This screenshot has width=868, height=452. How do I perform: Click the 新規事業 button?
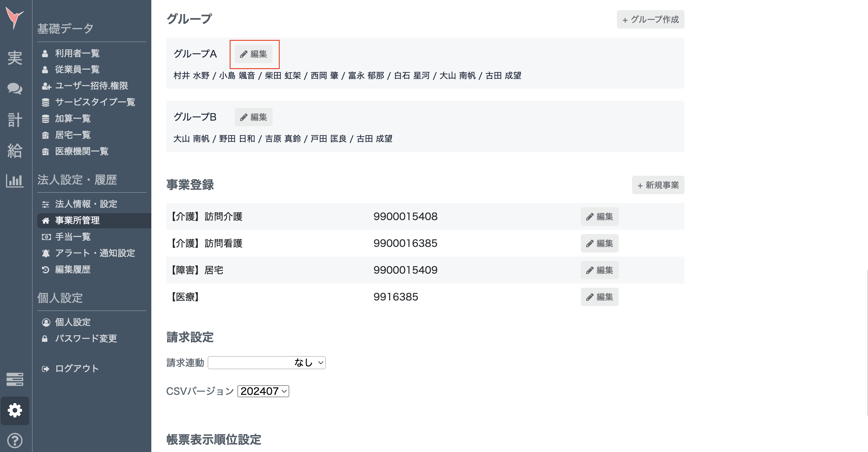tap(658, 185)
